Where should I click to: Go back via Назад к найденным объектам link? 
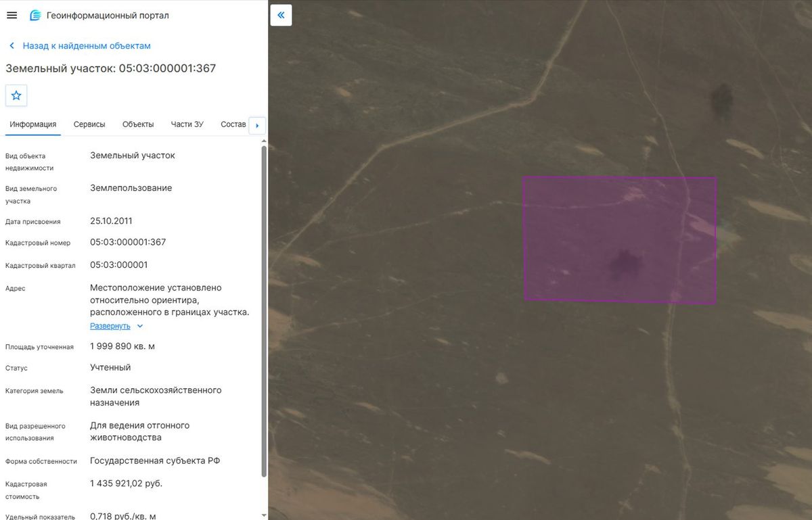[87, 46]
